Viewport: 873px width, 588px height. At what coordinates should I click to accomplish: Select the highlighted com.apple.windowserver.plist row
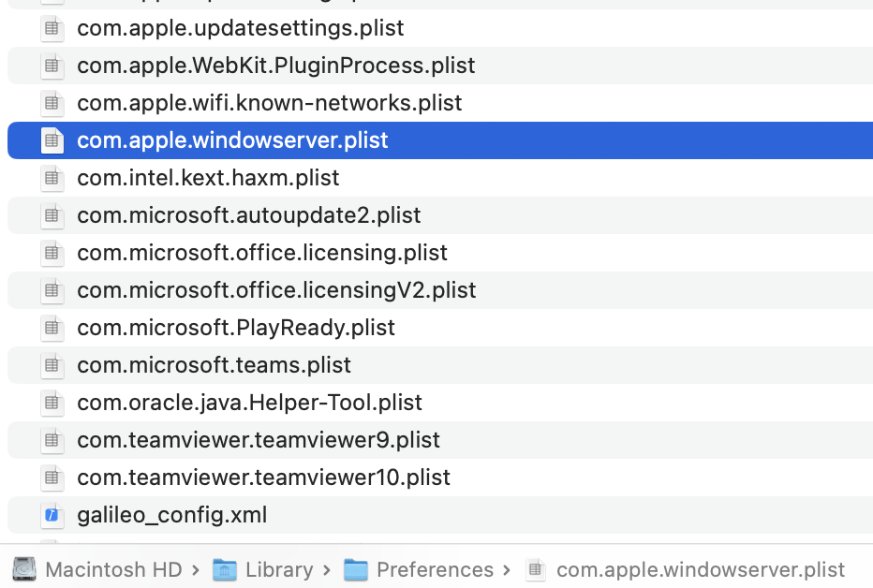click(232, 140)
